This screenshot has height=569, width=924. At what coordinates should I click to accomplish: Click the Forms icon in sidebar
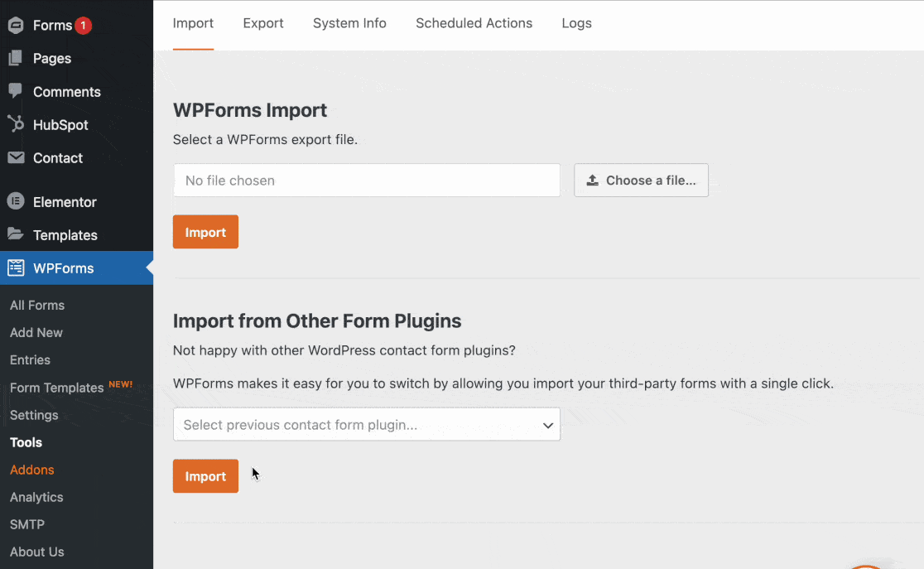[x=16, y=26]
